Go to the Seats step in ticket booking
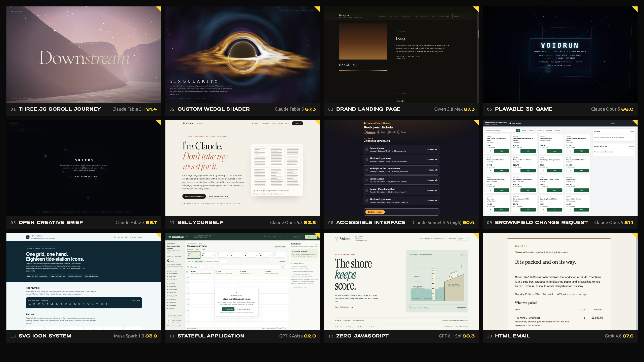 (381, 132)
